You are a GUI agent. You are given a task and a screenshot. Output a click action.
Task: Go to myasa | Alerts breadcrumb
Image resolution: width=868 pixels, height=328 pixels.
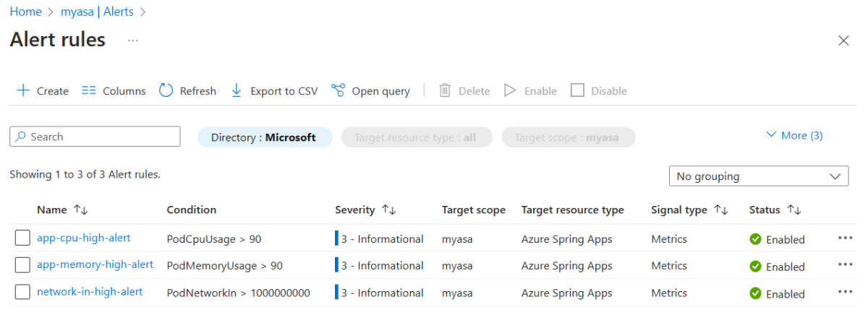[x=98, y=12]
